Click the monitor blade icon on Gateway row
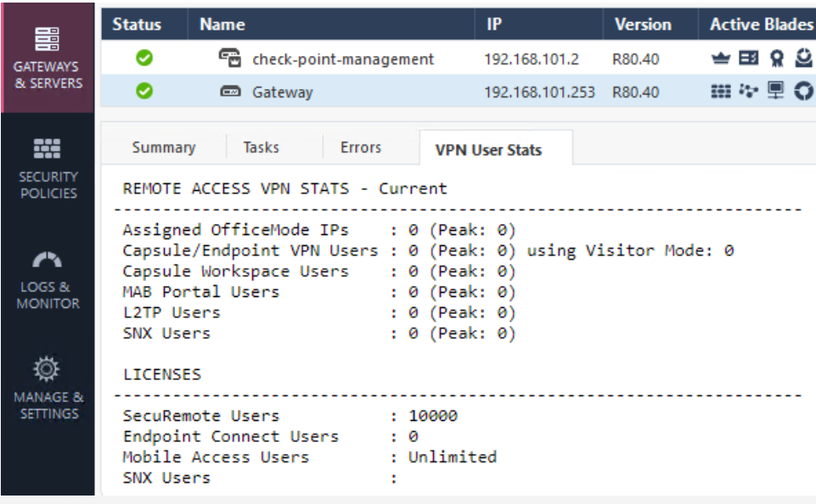 (x=776, y=91)
